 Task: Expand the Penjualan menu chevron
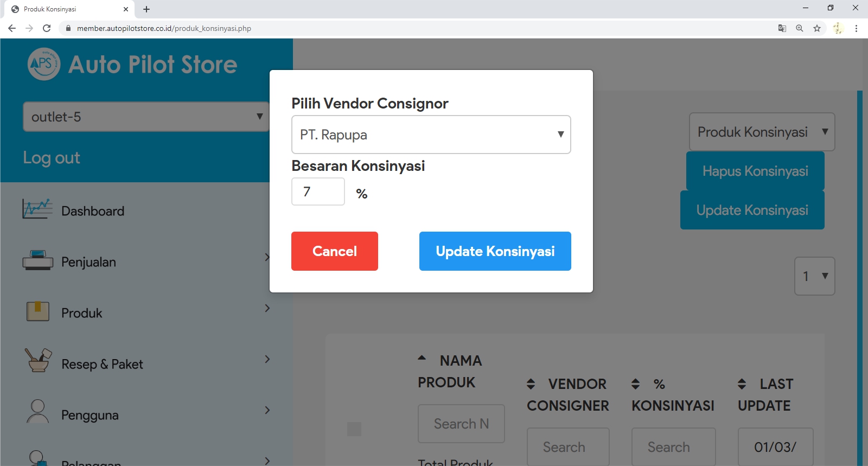267,257
